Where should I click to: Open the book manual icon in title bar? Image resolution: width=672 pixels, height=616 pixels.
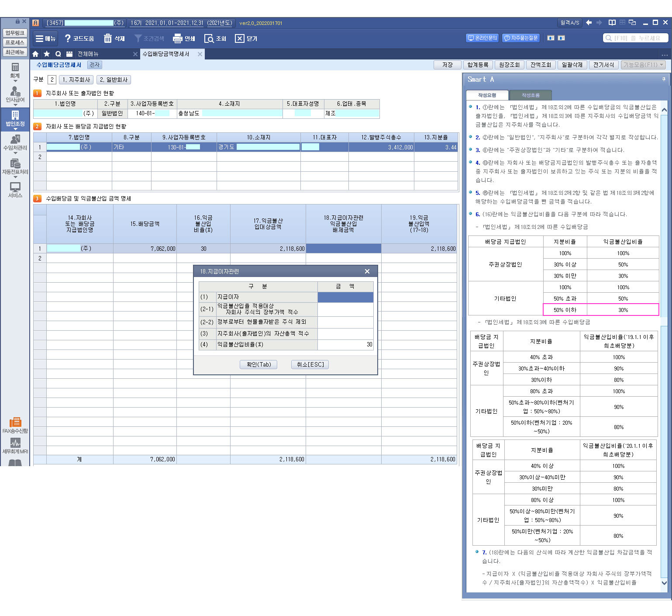tap(612, 22)
